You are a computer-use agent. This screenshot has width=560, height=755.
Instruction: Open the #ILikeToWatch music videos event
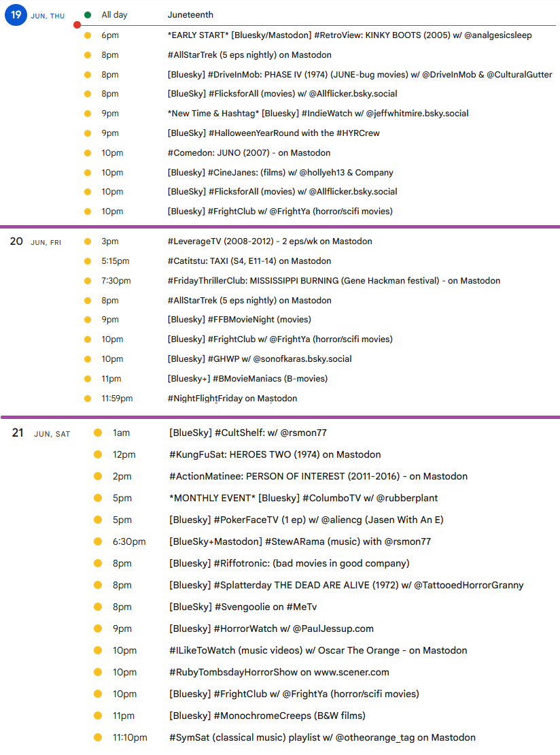tap(318, 650)
